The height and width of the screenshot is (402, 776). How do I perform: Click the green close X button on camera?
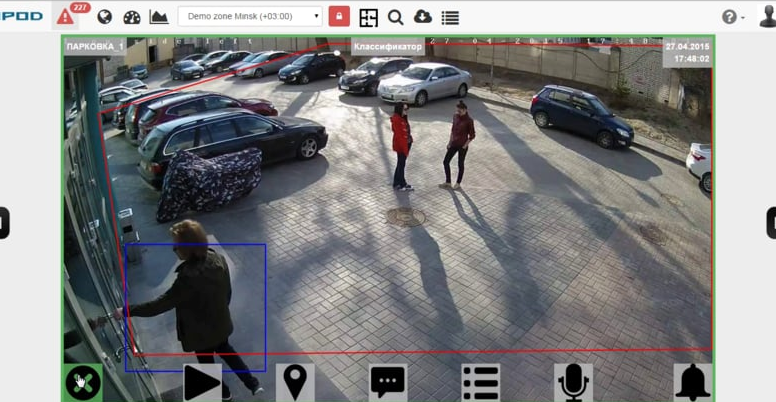click(83, 383)
